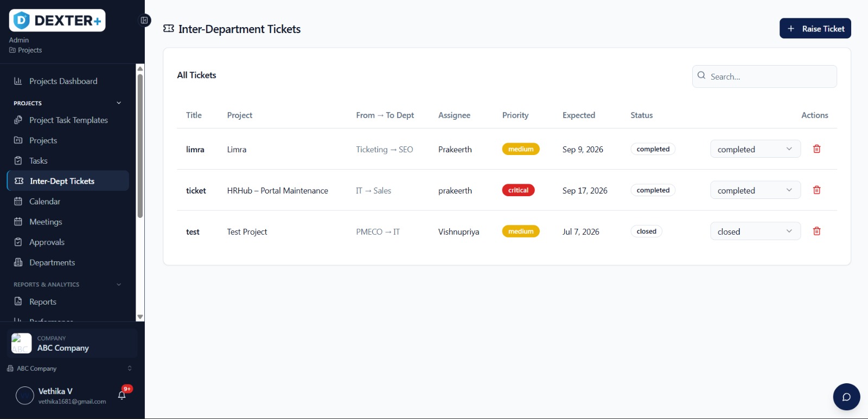Click the Dexter+ logo
Image resolution: width=868 pixels, height=419 pixels.
pyautogui.click(x=57, y=21)
